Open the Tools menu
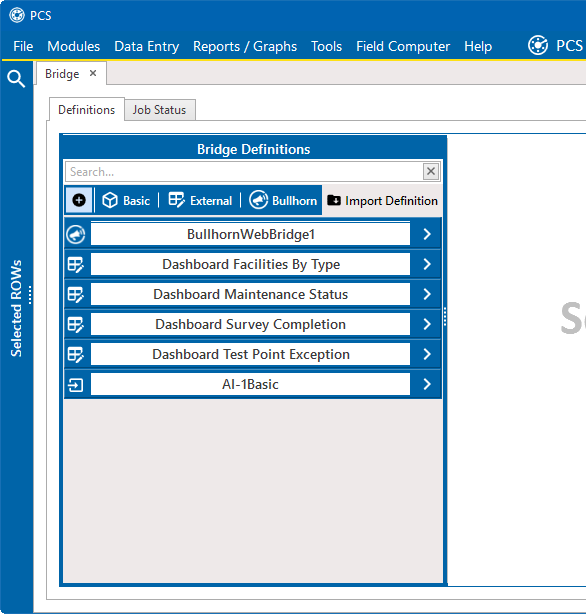586x614 pixels. [326, 46]
